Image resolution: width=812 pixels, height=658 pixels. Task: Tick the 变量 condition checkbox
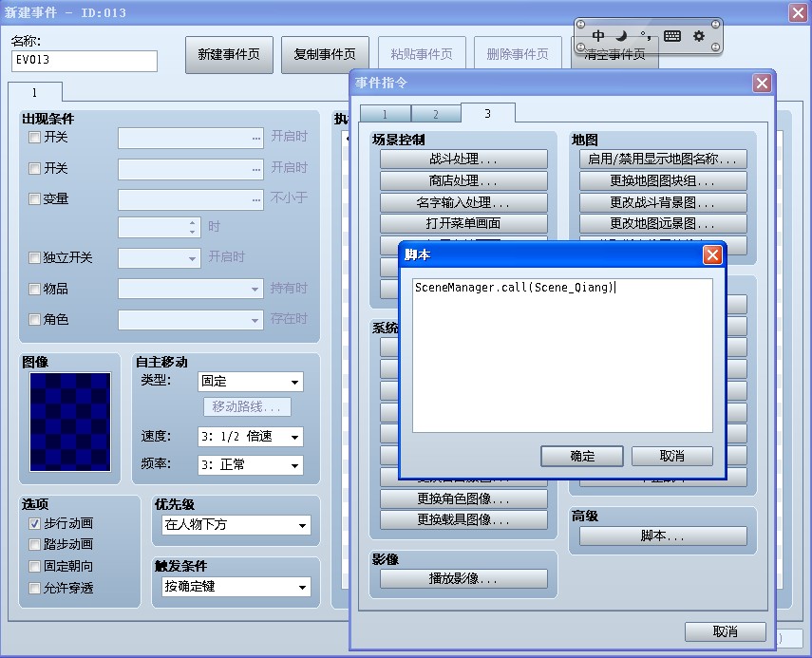point(35,198)
